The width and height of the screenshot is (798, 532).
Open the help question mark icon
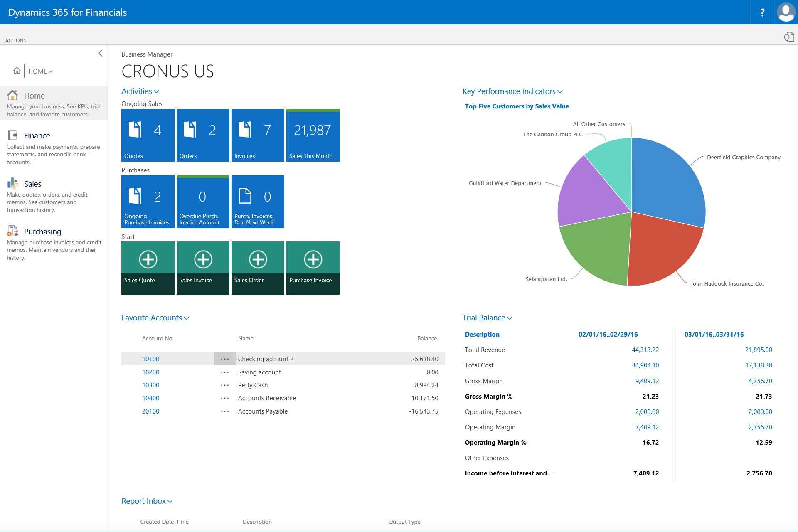762,12
